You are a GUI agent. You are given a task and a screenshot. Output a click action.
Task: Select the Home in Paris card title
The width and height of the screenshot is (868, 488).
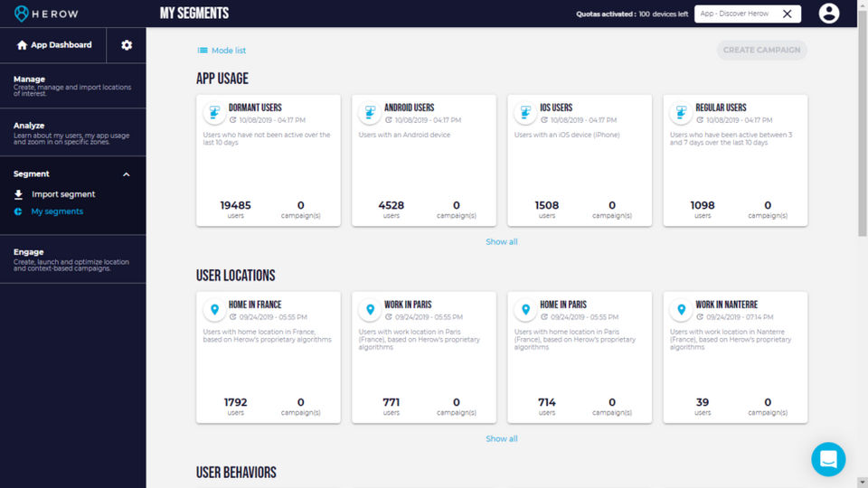tap(563, 305)
